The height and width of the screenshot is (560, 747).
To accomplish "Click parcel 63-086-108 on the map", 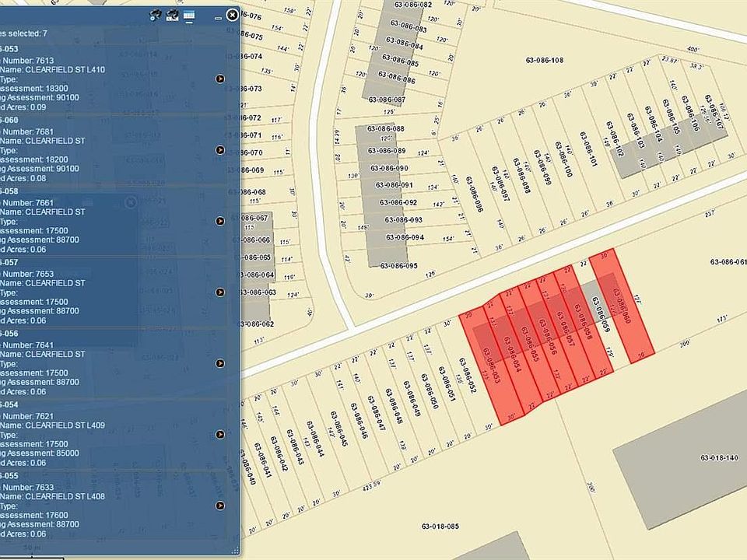I will pos(544,60).
